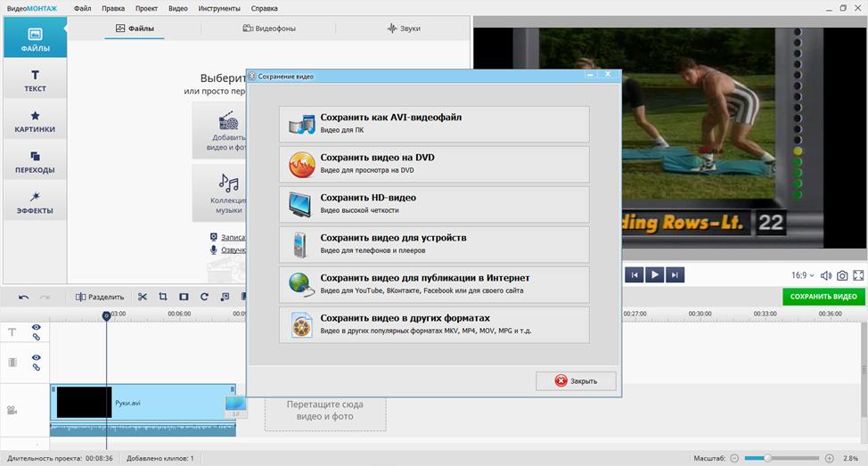Open the Справка menu
Image resolution: width=868 pixels, height=466 pixels.
point(264,8)
